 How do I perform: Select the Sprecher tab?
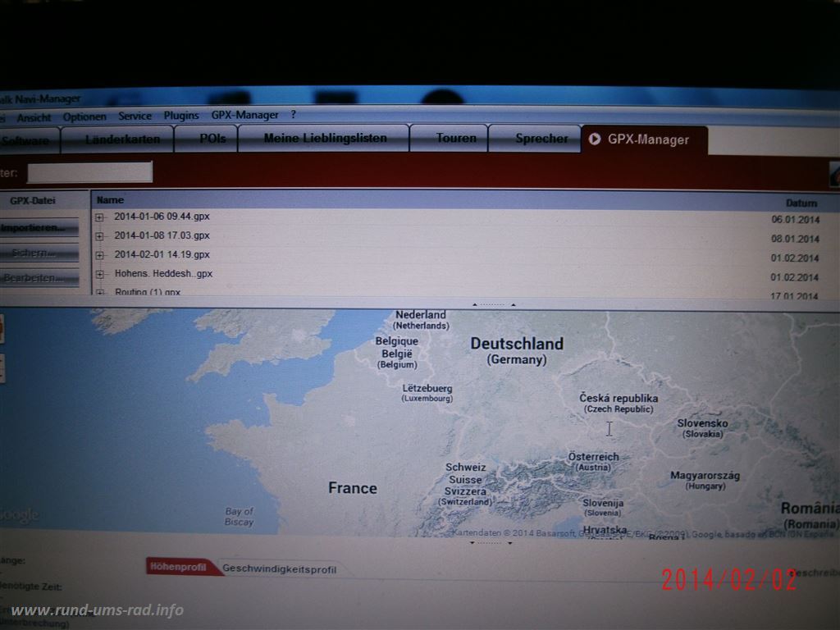pyautogui.click(x=541, y=139)
